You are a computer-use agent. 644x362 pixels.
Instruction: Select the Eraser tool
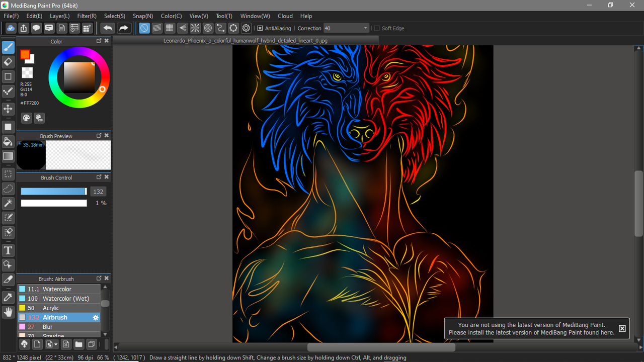pos(8,62)
